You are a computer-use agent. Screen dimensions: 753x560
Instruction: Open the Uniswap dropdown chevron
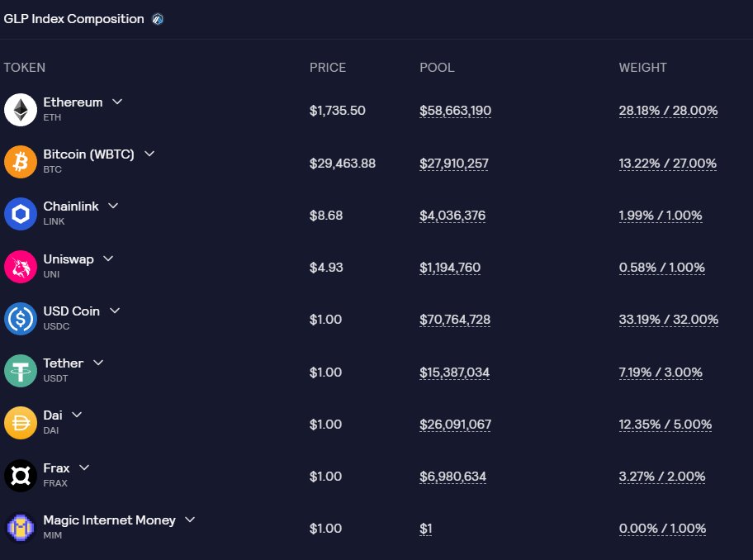(108, 259)
